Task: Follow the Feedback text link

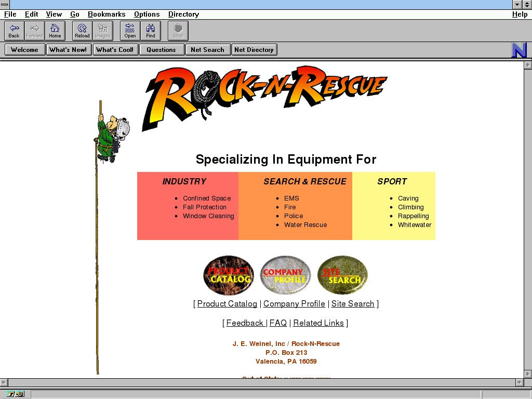Action: [245, 323]
